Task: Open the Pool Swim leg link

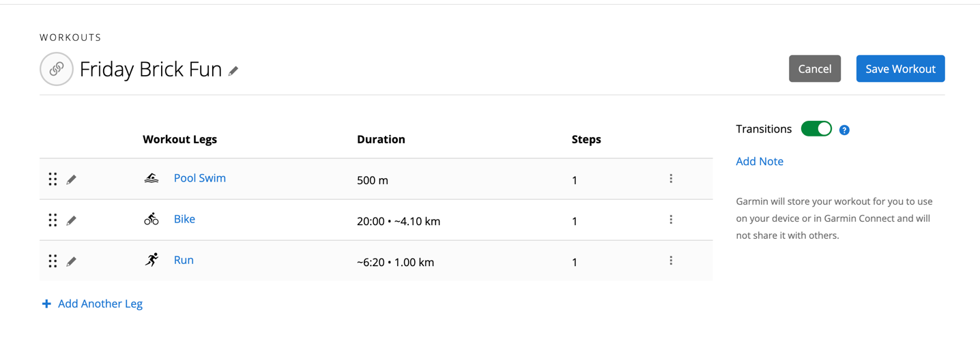Action: pyautogui.click(x=199, y=178)
